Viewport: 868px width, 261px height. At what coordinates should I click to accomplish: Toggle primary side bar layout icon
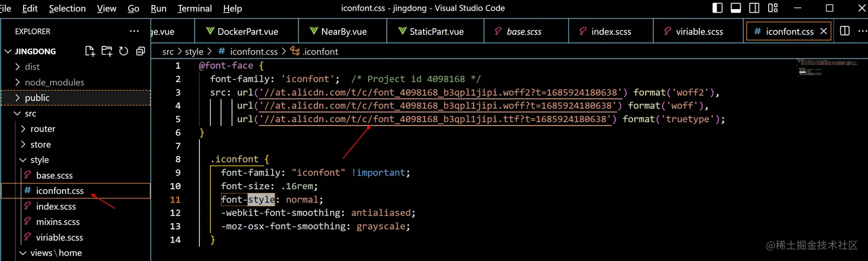[x=718, y=8]
